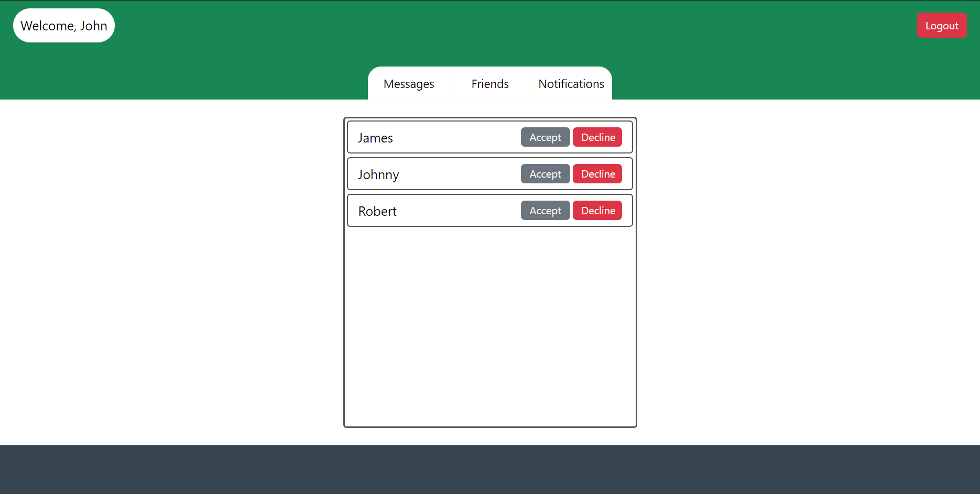Click the name label Robert
980x494 pixels.
(x=377, y=211)
